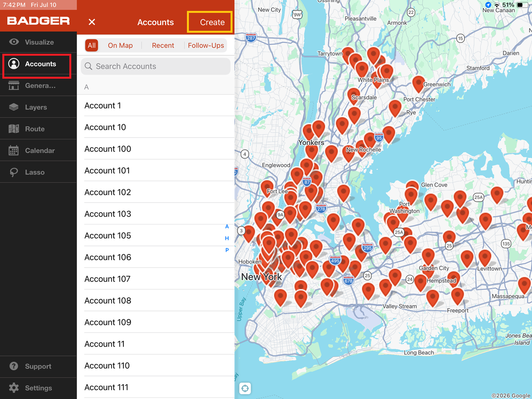Open Account 105 in the list
The image size is (532, 399).
pos(156,236)
